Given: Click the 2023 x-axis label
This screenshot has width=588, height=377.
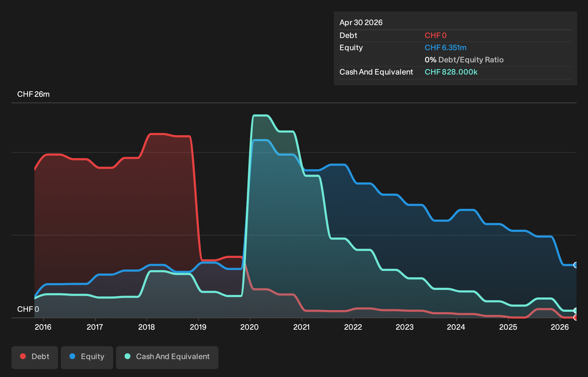Looking at the screenshot, I should coord(405,327).
